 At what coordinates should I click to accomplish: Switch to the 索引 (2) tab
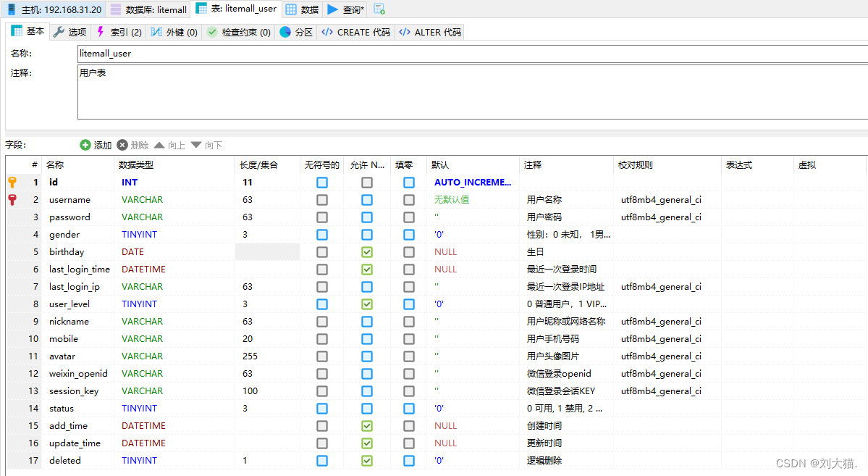click(119, 32)
